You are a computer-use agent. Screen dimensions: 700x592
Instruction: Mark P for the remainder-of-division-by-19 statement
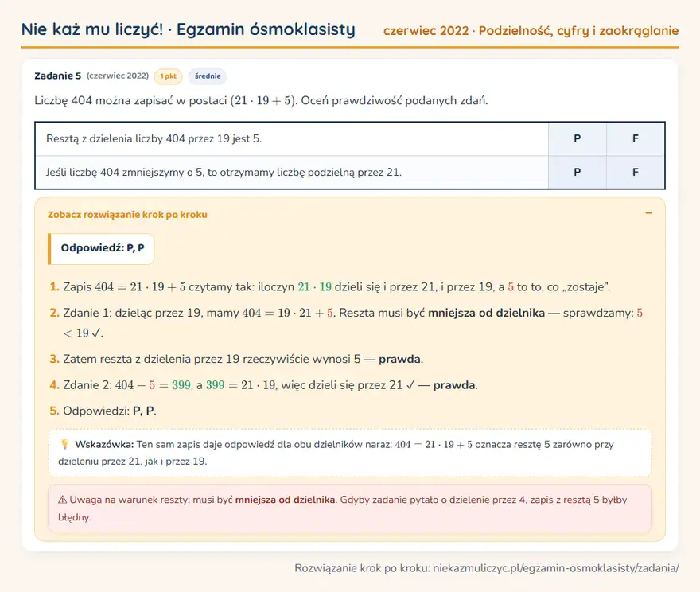pos(577,138)
